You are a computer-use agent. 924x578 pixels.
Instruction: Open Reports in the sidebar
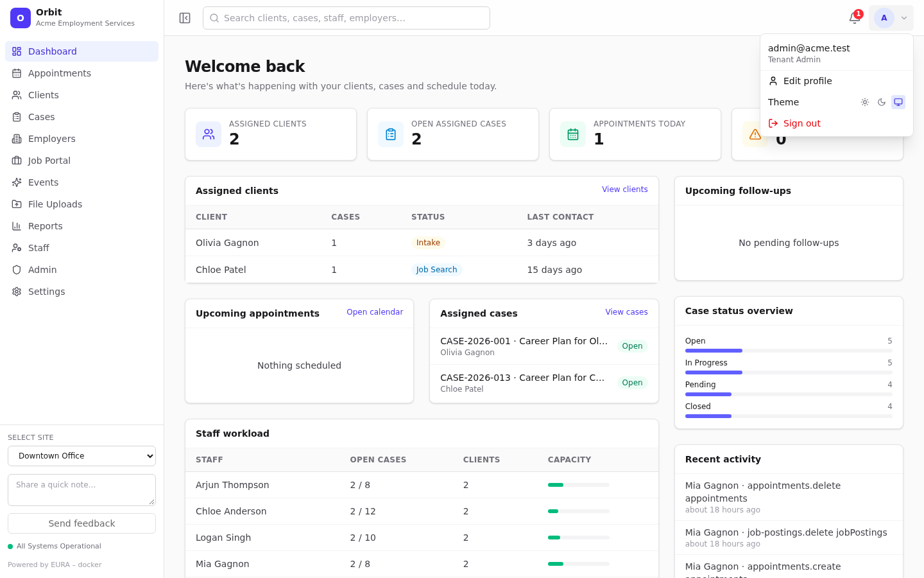[81, 226]
